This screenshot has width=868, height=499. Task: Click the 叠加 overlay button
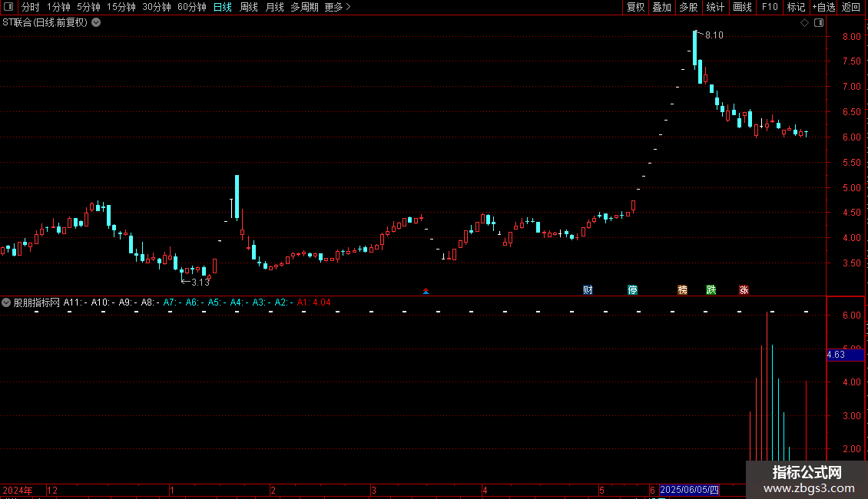pyautogui.click(x=661, y=7)
